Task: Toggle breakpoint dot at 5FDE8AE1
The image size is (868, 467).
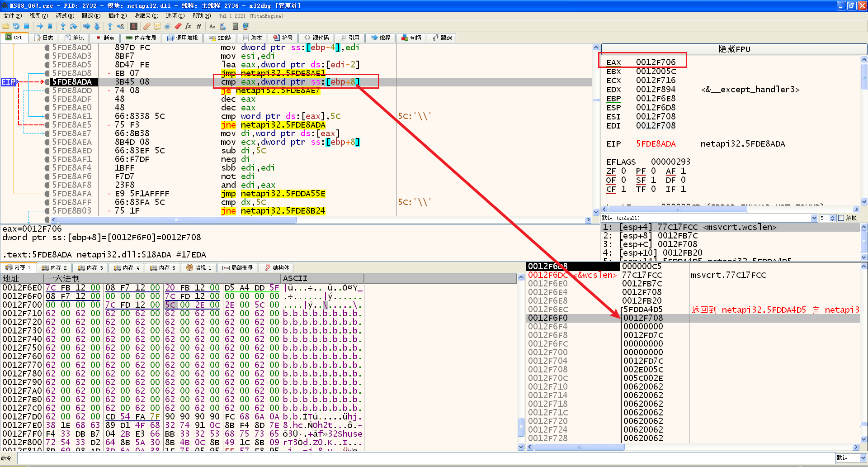Action: coord(47,116)
